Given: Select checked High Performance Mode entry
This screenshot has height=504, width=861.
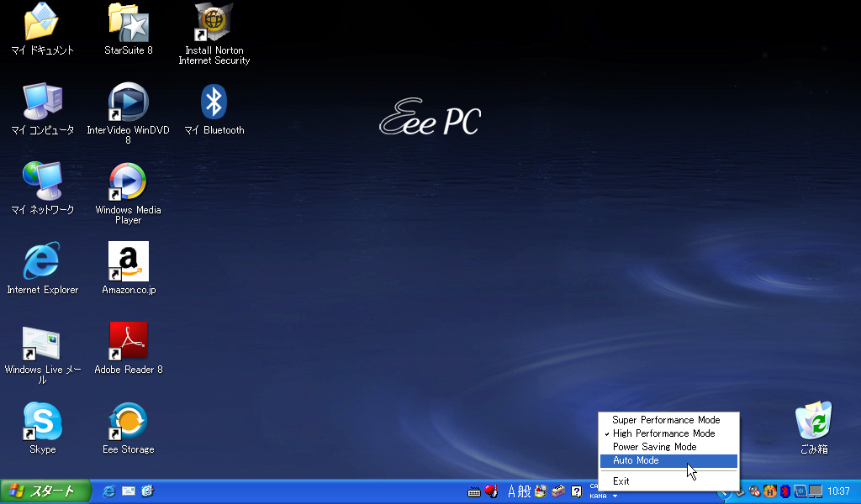Looking at the screenshot, I should click(668, 433).
